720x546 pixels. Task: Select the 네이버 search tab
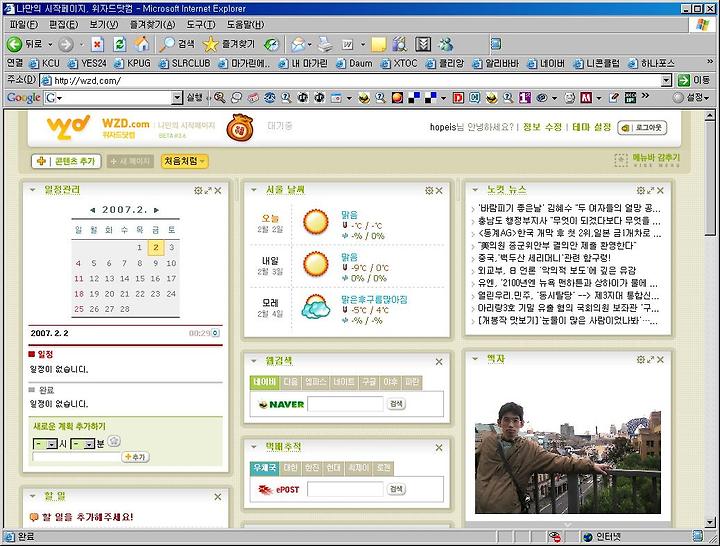[264, 383]
